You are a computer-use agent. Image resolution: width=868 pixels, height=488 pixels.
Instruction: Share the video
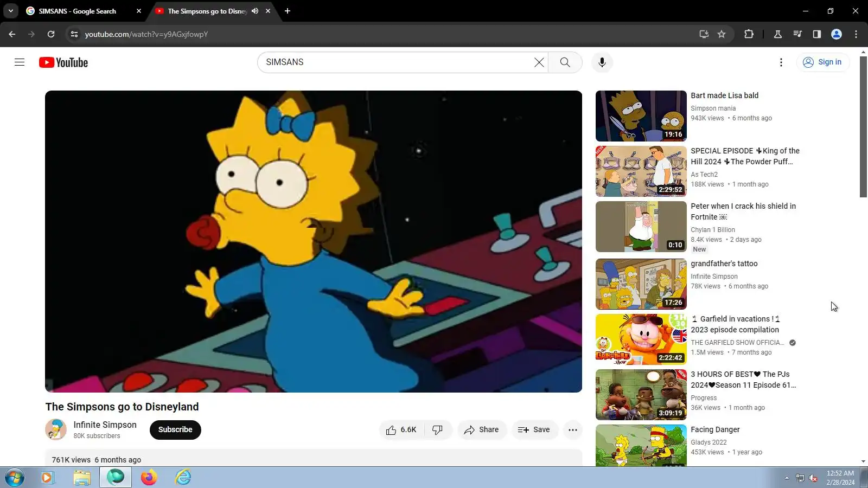(x=481, y=430)
